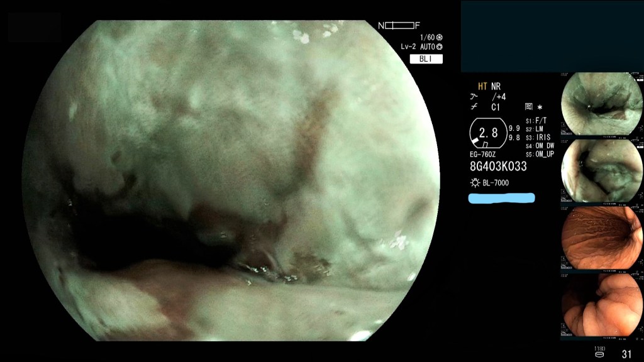The image size is (644, 362).
Task: Open the first green BLI thumbnail
Action: 601,104
